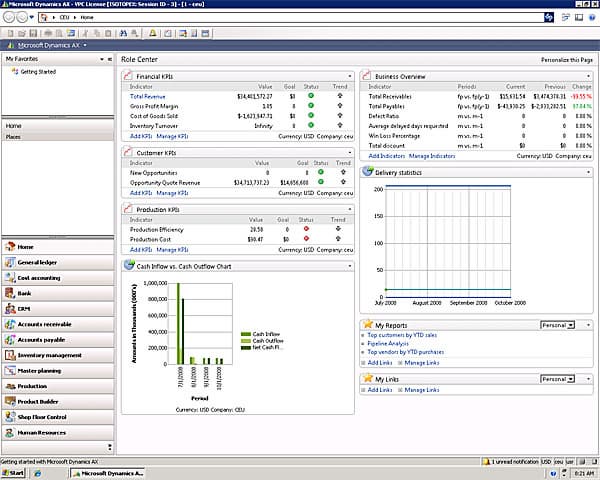
Task: Open the Production module
Action: (x=57, y=386)
